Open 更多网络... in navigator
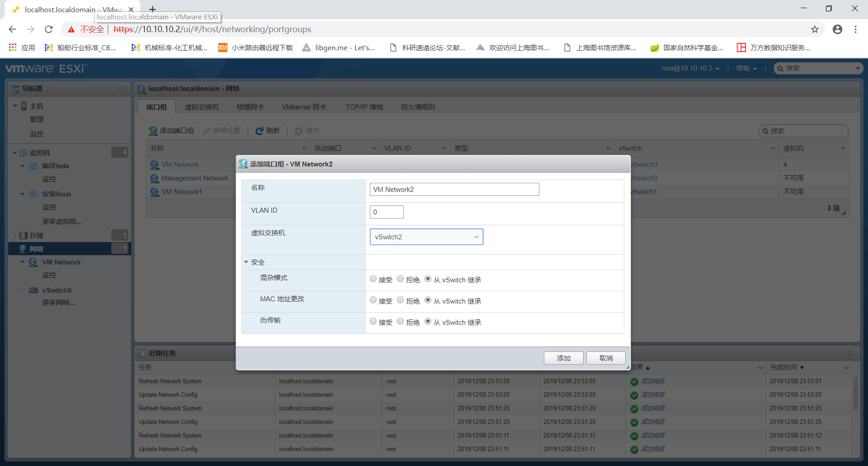 click(x=58, y=303)
